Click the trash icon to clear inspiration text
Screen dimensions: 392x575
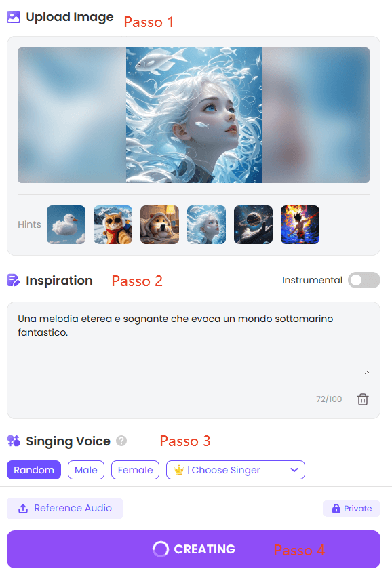click(x=363, y=399)
